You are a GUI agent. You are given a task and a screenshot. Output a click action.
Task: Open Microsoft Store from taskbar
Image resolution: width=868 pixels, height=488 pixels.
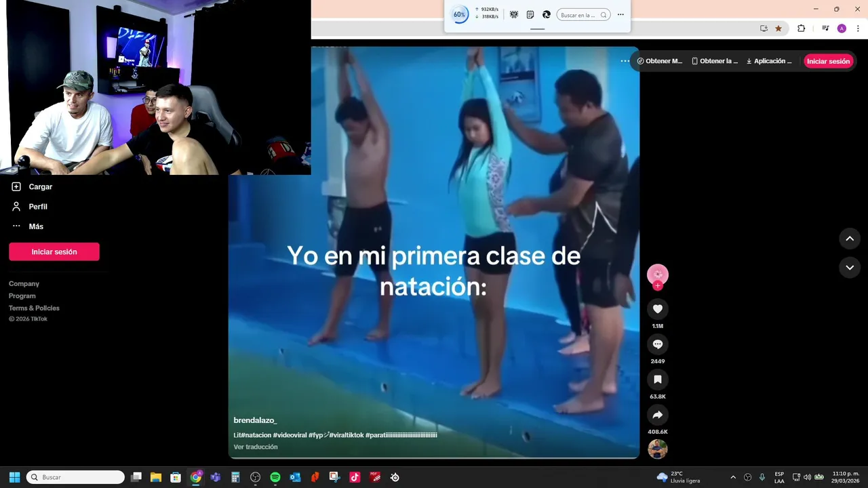point(176,477)
